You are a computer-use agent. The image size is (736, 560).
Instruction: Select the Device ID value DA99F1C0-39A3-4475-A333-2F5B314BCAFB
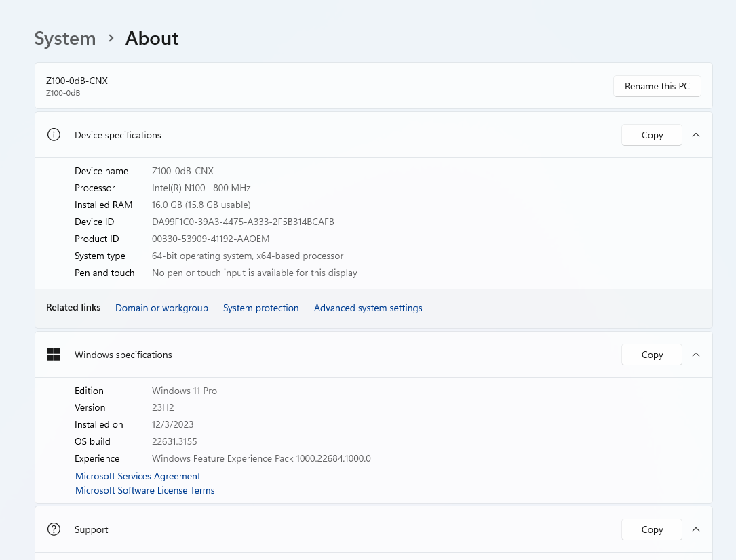[x=243, y=222]
